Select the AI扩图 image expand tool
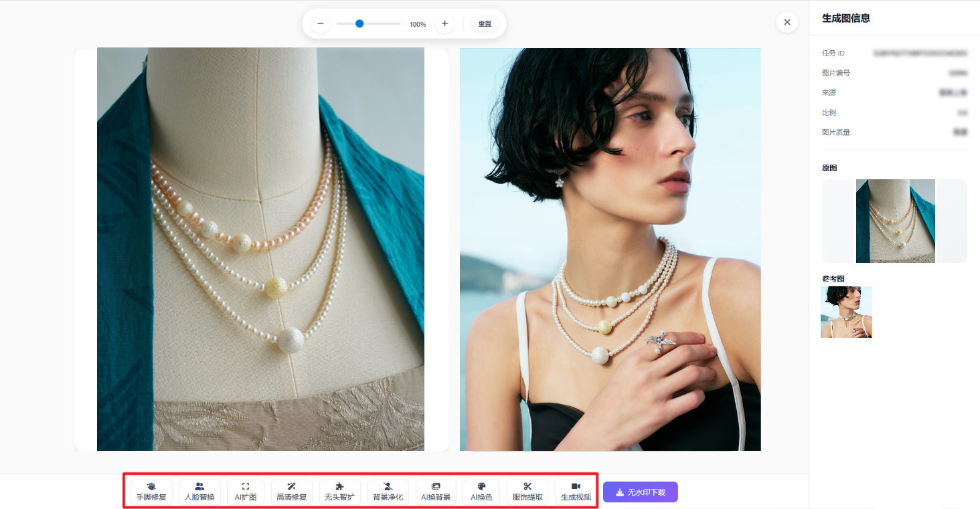 click(x=246, y=492)
